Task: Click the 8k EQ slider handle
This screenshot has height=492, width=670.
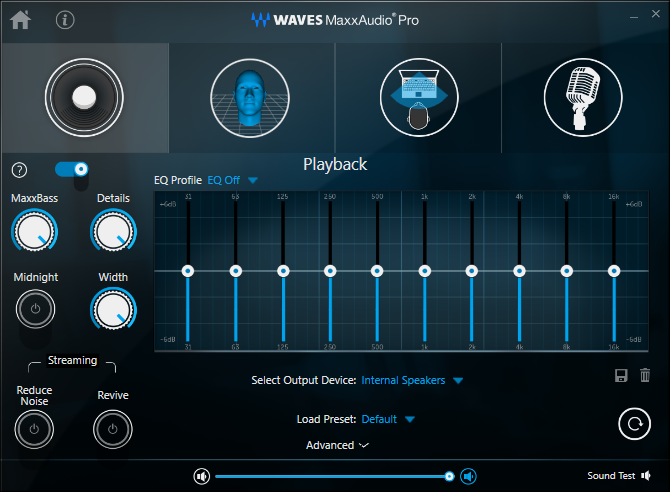Action: coord(567,271)
